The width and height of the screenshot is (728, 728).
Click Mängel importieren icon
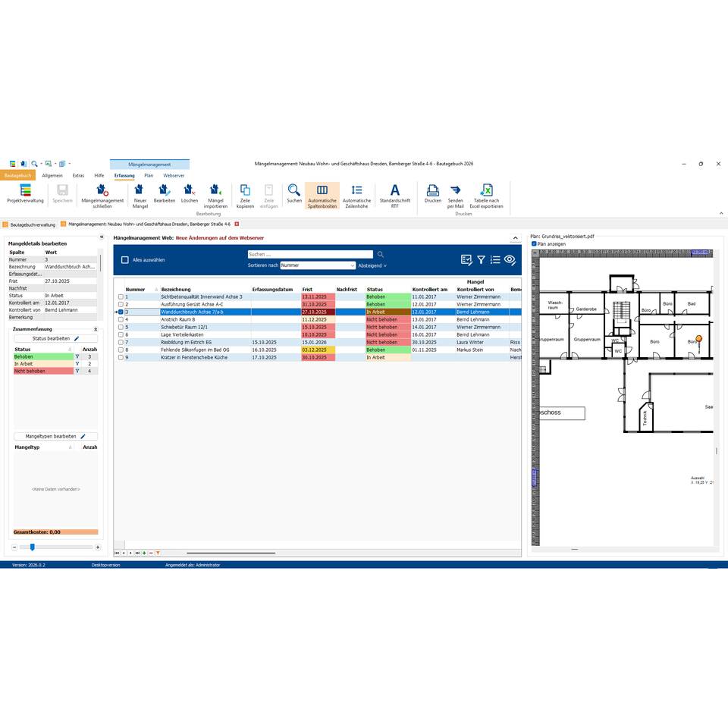[215, 196]
